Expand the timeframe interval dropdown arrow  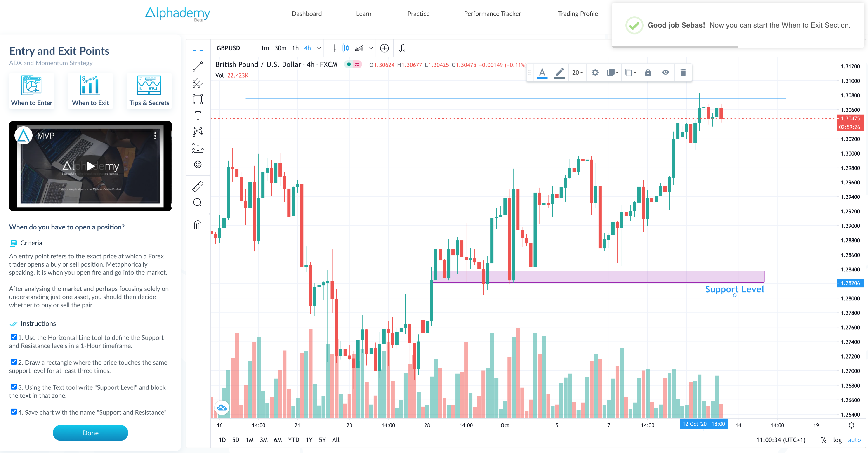click(319, 48)
